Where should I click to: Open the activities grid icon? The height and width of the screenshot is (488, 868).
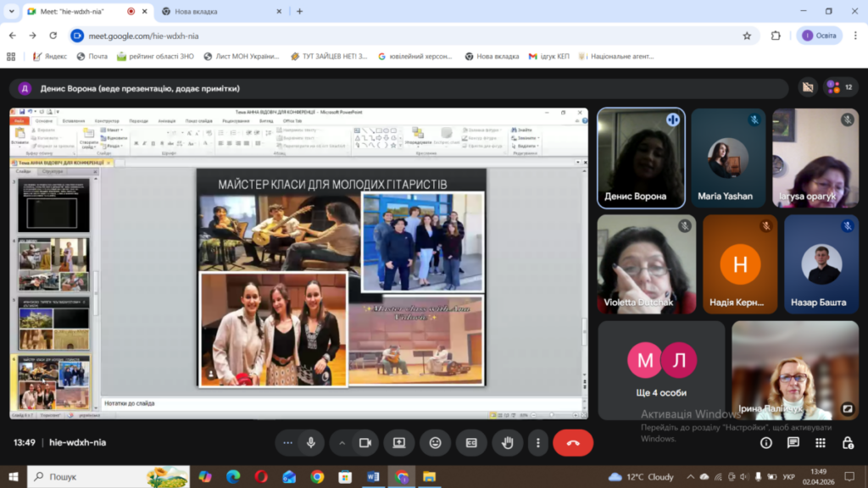(820, 442)
